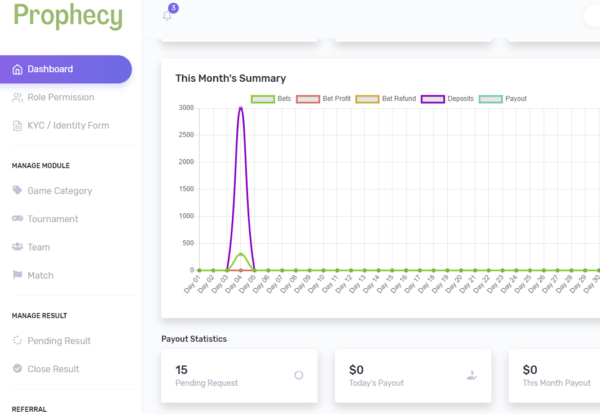Click the Role Permission users icon
This screenshot has width=600, height=414.
tap(17, 97)
